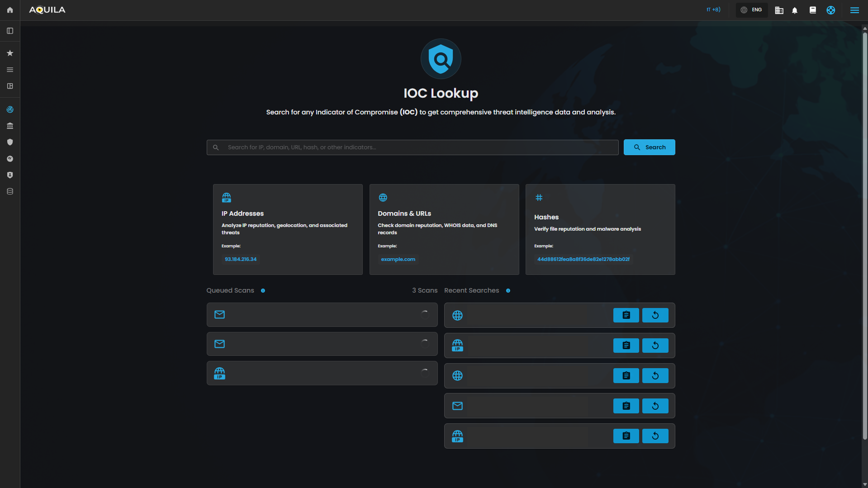The width and height of the screenshot is (868, 488).
Task: Click the Recent Searches info icon
Action: pyautogui.click(x=508, y=291)
